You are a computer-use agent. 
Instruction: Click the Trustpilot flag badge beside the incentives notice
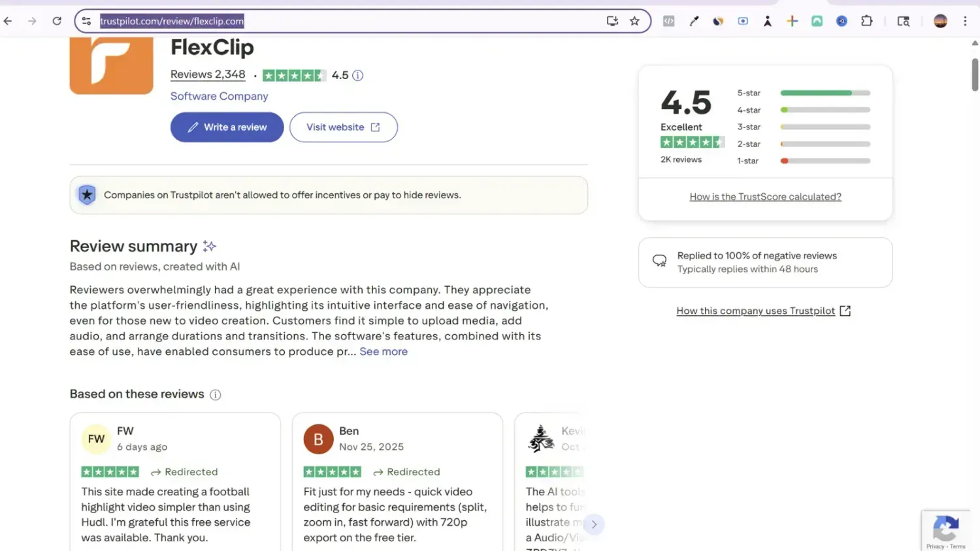point(87,195)
